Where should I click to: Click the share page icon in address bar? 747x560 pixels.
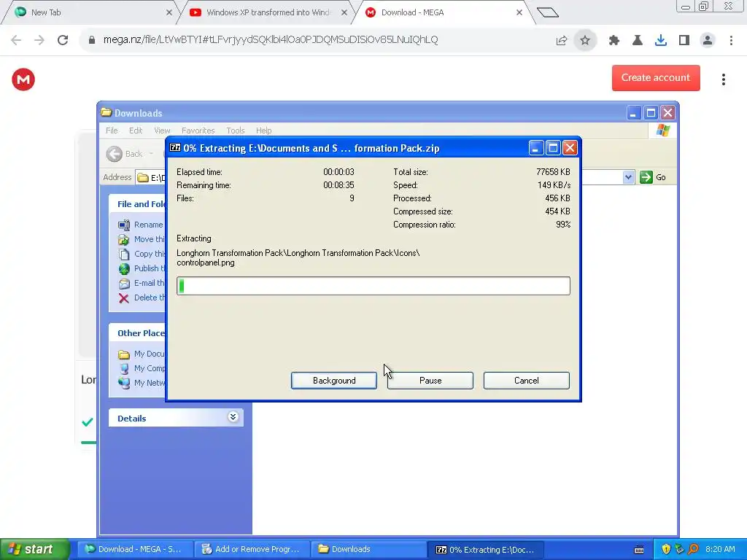562,41
